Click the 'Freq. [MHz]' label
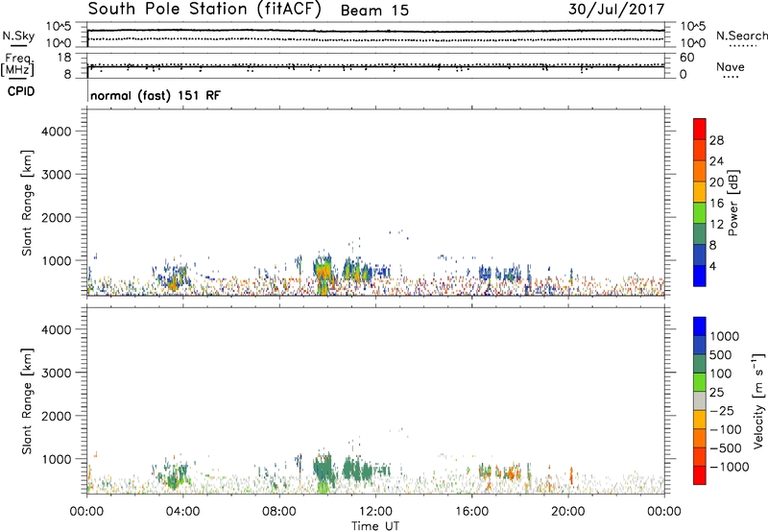The image size is (768, 532). tap(19, 64)
